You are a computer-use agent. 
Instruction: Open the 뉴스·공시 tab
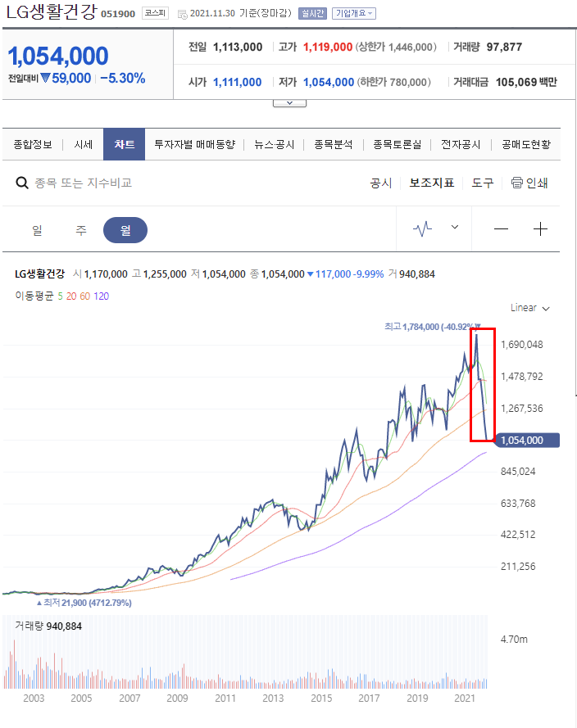(x=274, y=144)
